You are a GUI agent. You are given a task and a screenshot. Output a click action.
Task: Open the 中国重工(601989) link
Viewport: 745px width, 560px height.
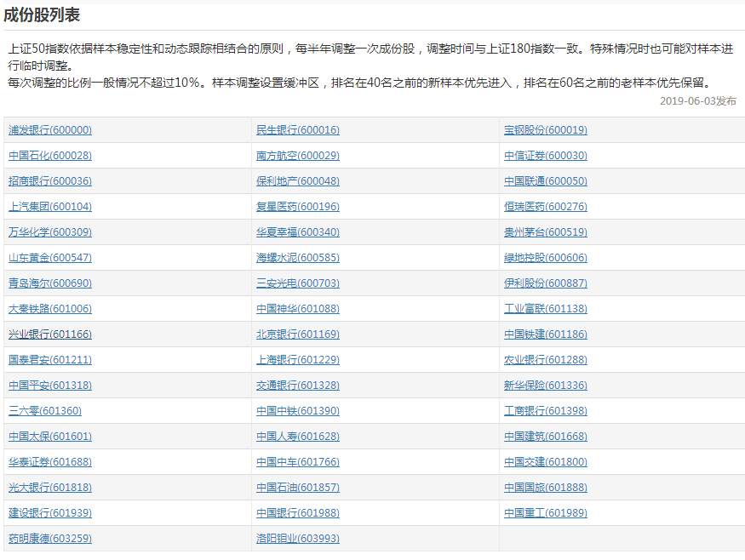[x=546, y=513]
